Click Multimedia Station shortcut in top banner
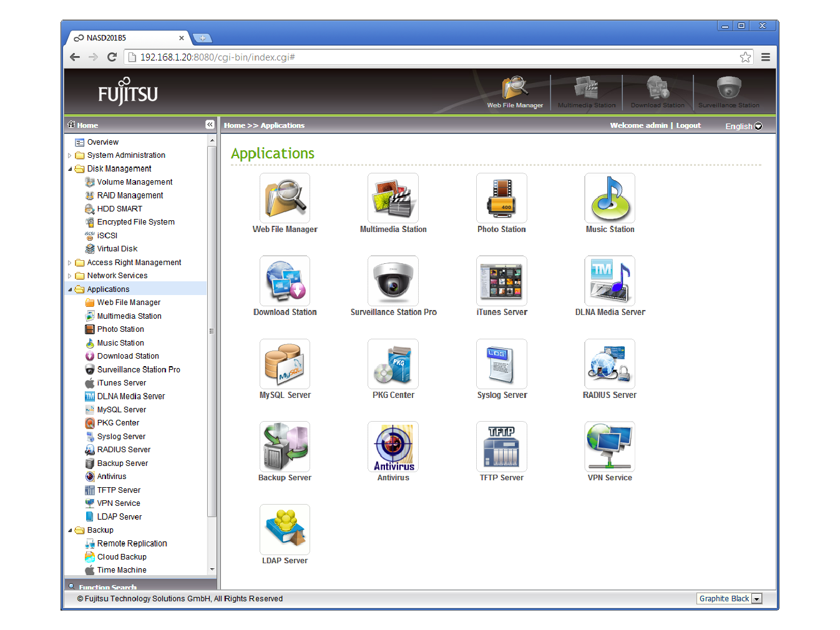The width and height of the screenshot is (840, 630). 587,92
